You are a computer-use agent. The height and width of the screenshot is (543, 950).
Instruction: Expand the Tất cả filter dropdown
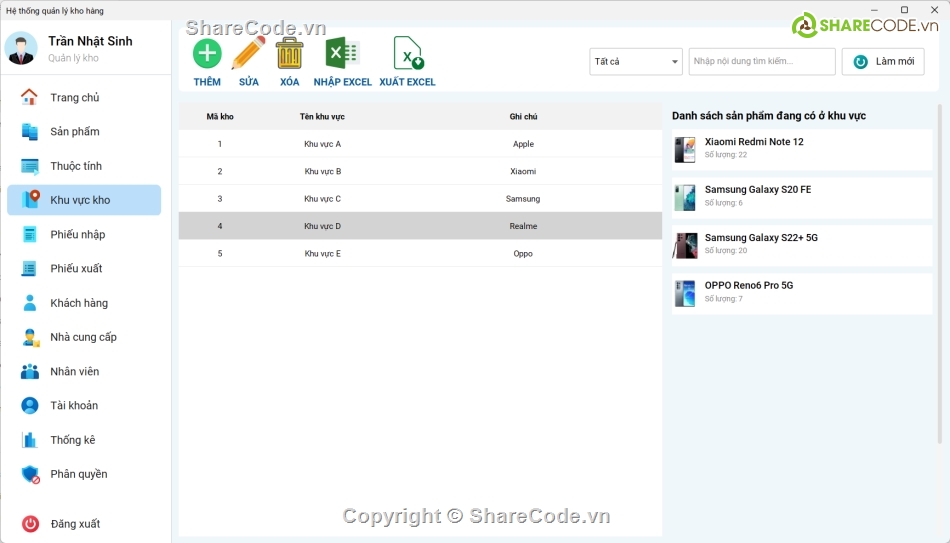[635, 62]
